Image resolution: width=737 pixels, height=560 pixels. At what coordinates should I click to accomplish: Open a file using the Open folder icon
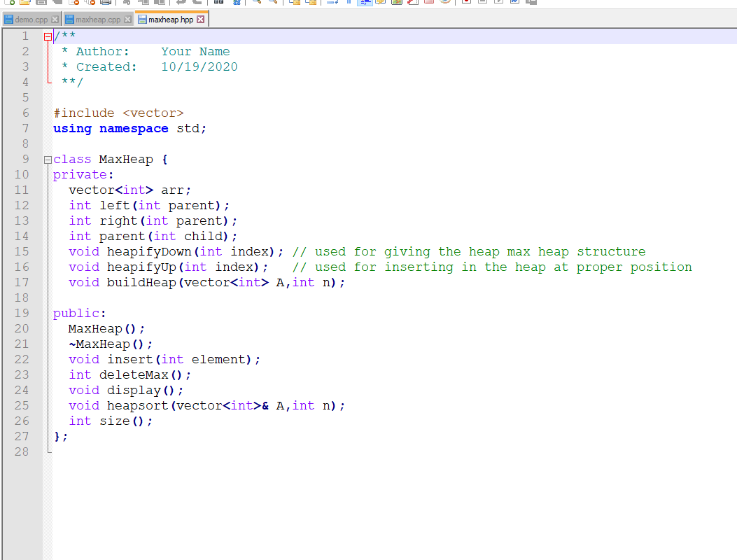pos(25,3)
